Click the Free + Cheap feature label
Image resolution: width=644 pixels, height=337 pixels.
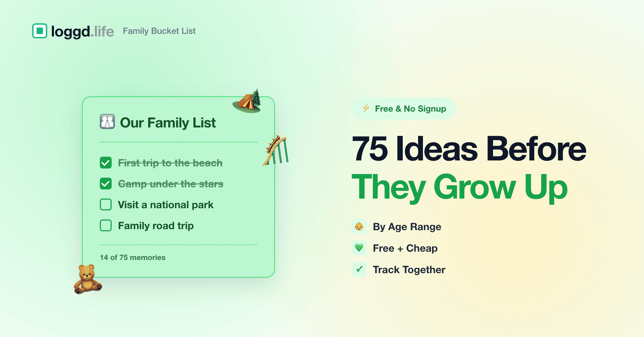click(x=405, y=248)
